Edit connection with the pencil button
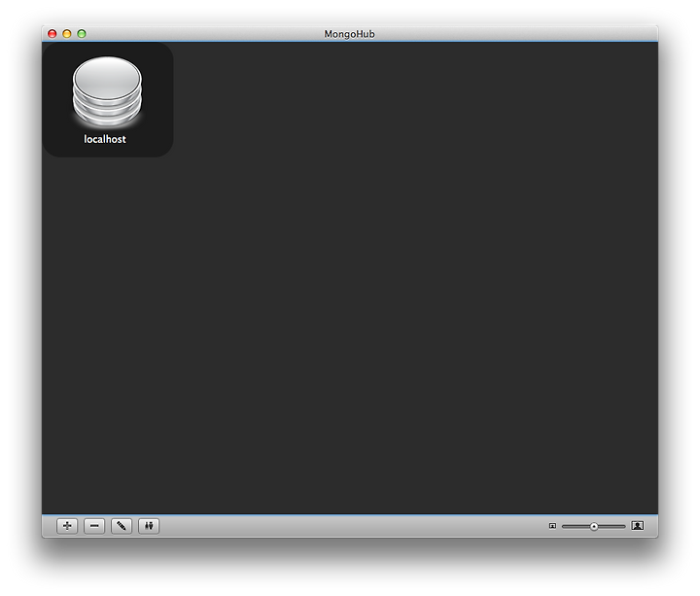The width and height of the screenshot is (700, 596). pos(122,526)
